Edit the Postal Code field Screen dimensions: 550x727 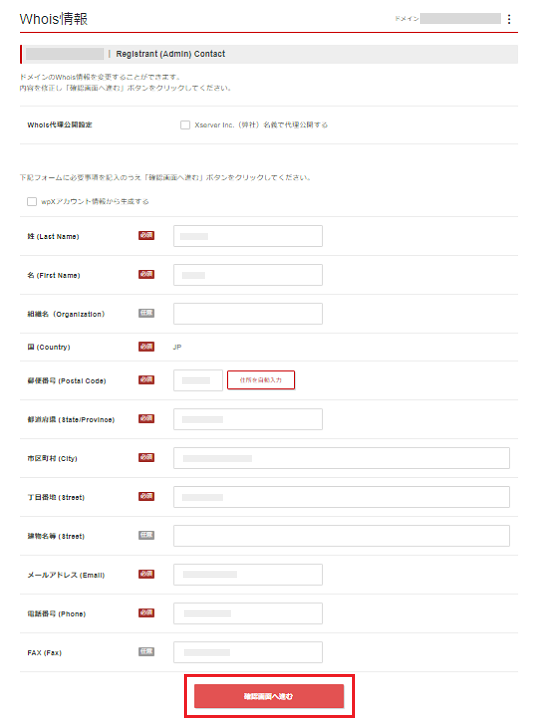[198, 380]
